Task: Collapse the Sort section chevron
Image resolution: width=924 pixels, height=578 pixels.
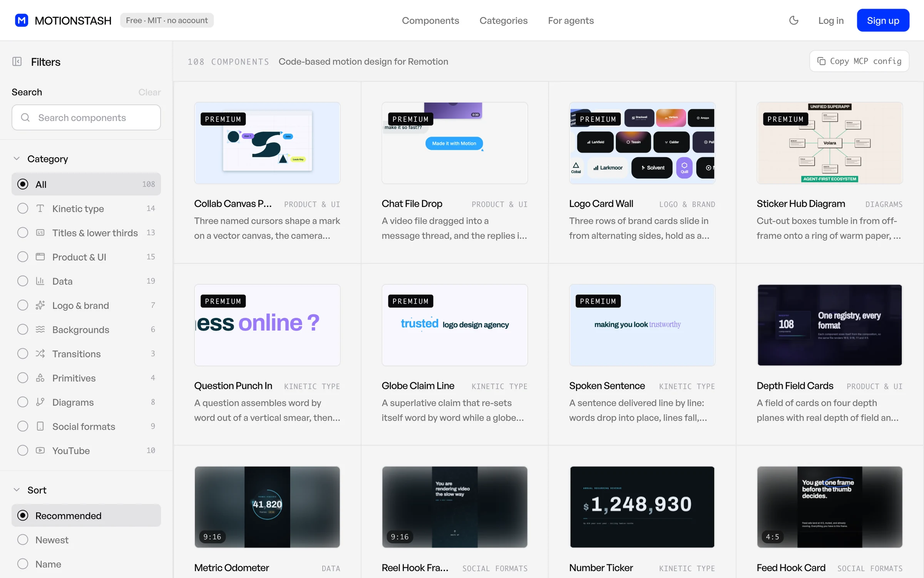Action: click(x=17, y=490)
